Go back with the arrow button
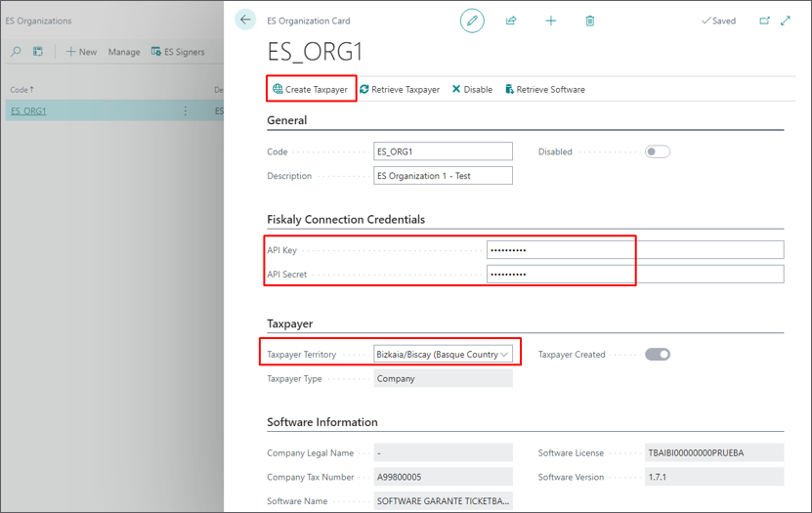This screenshot has height=513, width=812. point(245,21)
